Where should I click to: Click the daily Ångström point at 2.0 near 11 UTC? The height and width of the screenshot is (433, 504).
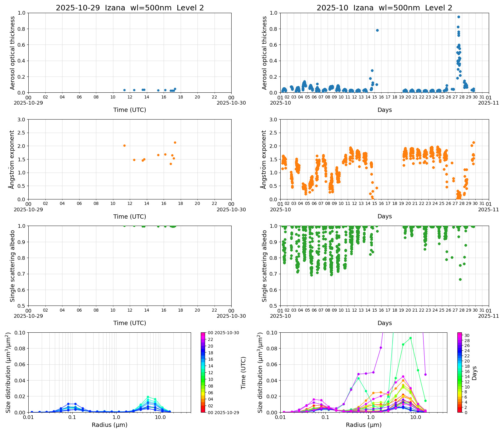(x=124, y=145)
